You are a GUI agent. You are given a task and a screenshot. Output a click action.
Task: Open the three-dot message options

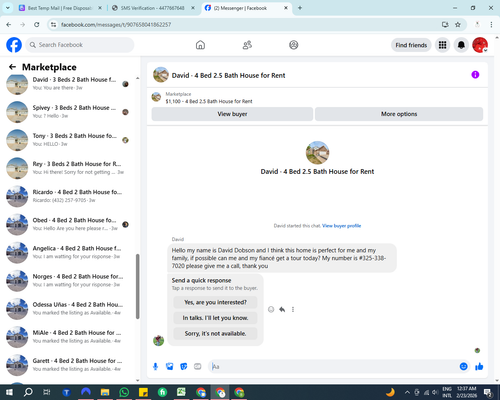point(293,309)
